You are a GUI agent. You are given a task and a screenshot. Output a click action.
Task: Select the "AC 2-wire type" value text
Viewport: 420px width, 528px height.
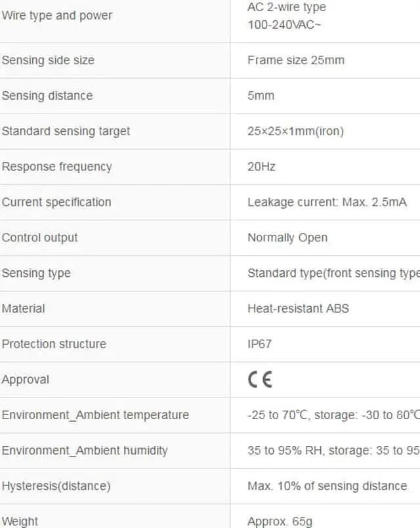coord(286,7)
